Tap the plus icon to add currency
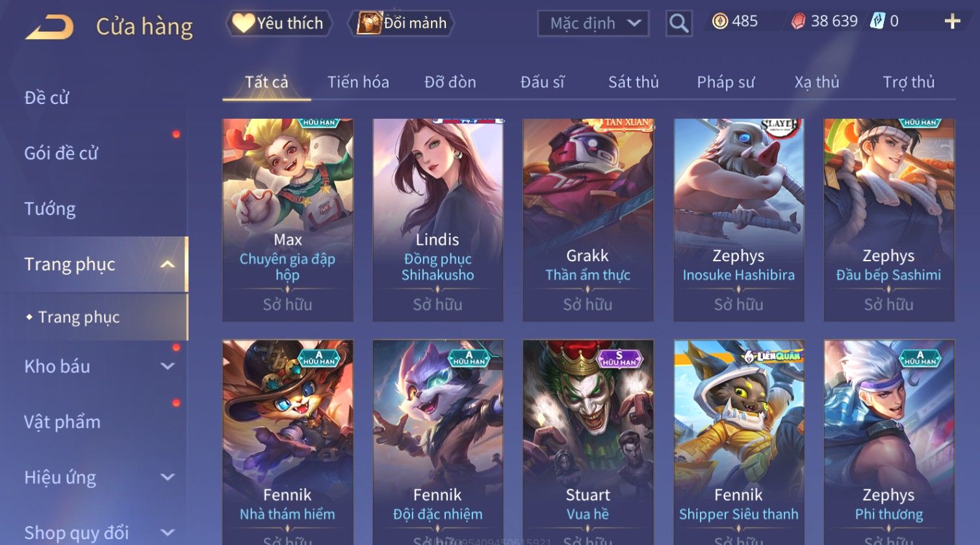The height and width of the screenshot is (545, 980). pyautogui.click(x=952, y=21)
